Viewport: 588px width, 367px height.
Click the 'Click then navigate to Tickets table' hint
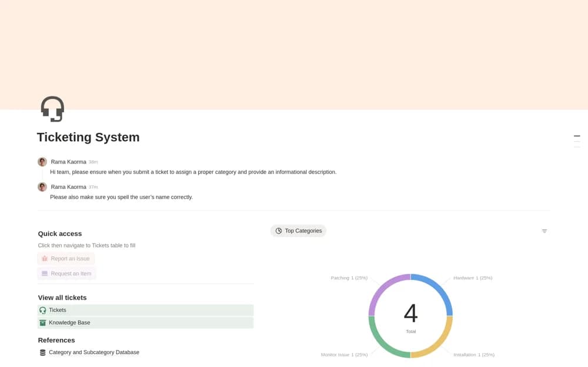pos(86,245)
